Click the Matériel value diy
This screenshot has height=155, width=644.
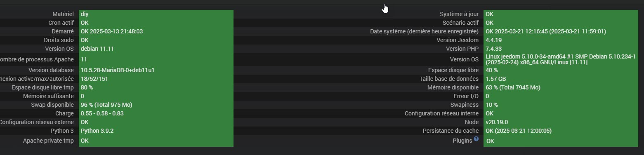[156, 14]
